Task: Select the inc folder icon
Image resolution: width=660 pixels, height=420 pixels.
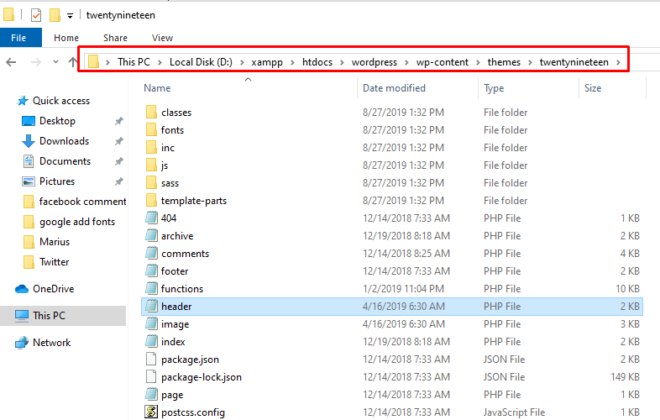Action: (x=151, y=147)
